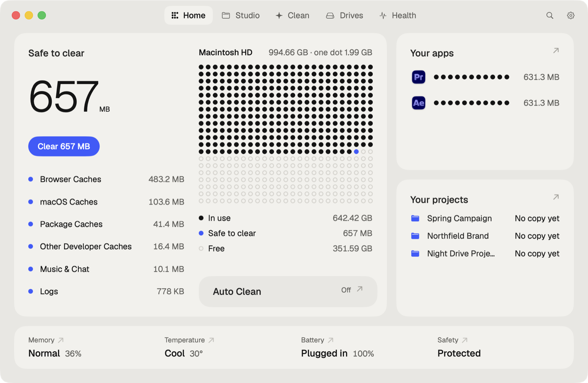The width and height of the screenshot is (588, 383).
Task: Click the Memory Normal 36% status
Action: [x=55, y=353]
